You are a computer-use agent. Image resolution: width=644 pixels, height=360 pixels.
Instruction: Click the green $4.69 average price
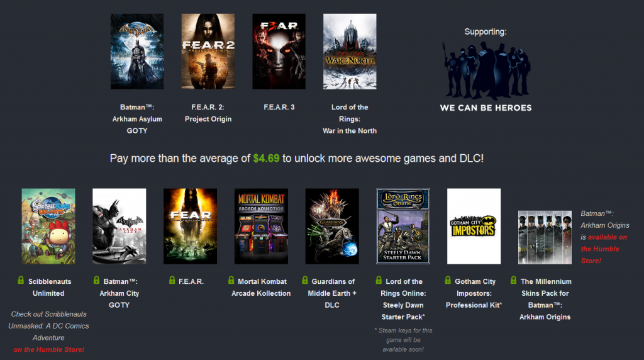pos(266,159)
